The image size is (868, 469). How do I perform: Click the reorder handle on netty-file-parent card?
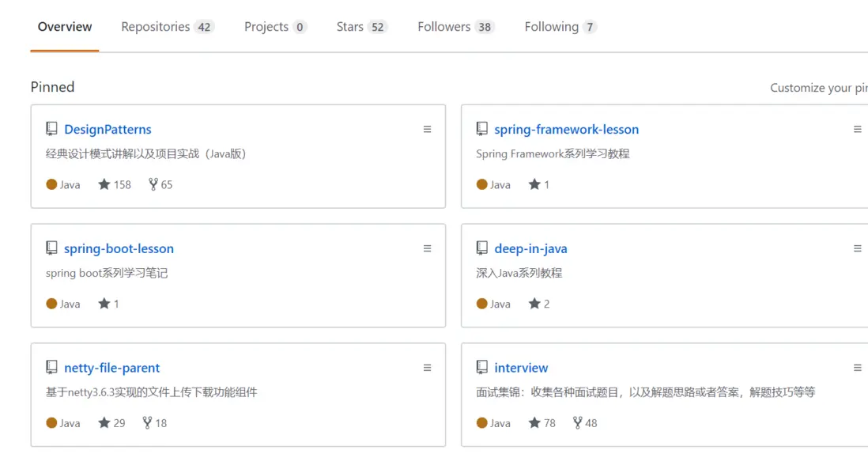click(428, 368)
